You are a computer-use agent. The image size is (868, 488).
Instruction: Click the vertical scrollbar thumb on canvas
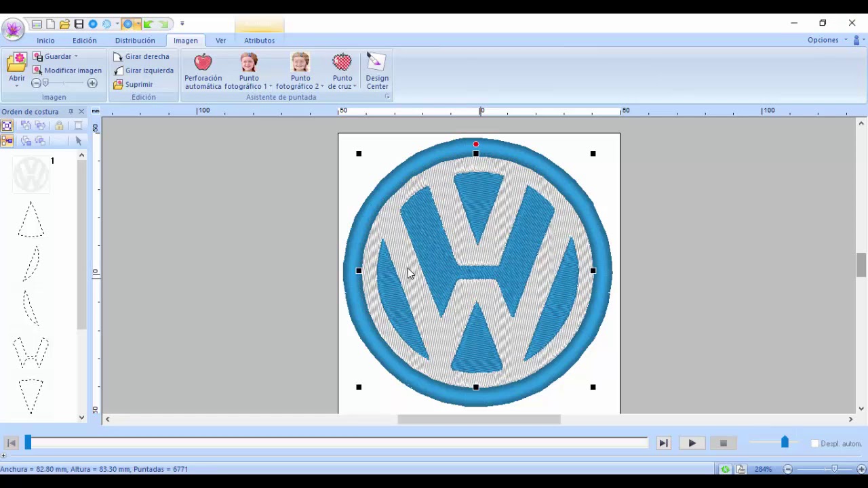[861, 264]
